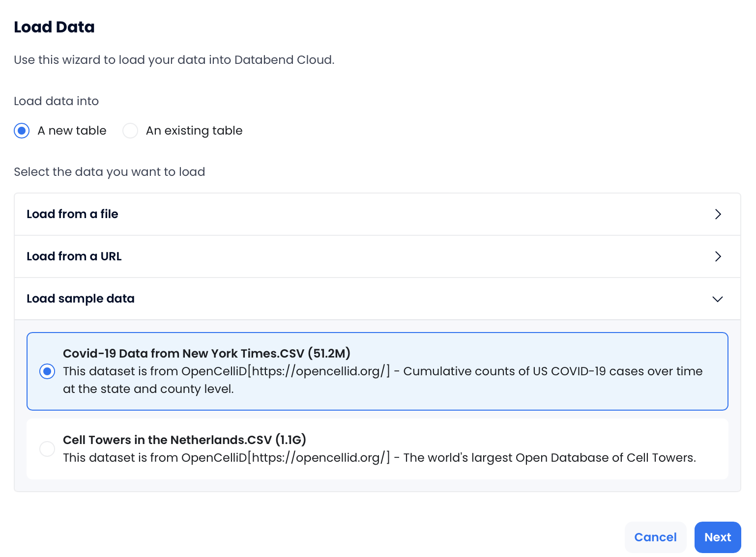Select the A new table radio button
This screenshot has height=557, width=756.
click(22, 131)
